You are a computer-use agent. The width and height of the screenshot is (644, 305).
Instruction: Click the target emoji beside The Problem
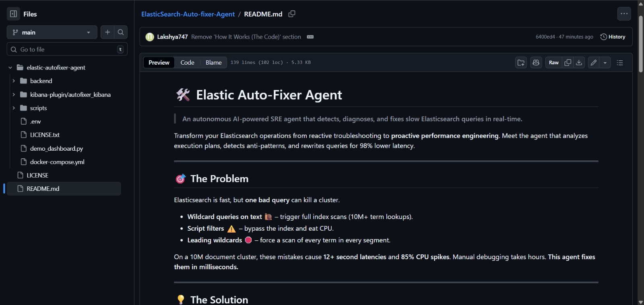click(180, 179)
